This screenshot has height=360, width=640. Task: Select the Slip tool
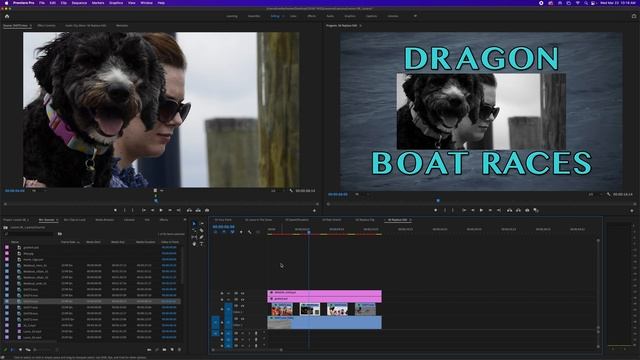coord(194,237)
